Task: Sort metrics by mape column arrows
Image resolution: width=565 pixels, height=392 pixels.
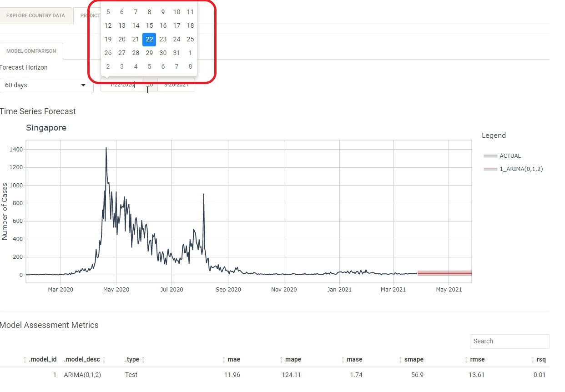Action: [281, 360]
